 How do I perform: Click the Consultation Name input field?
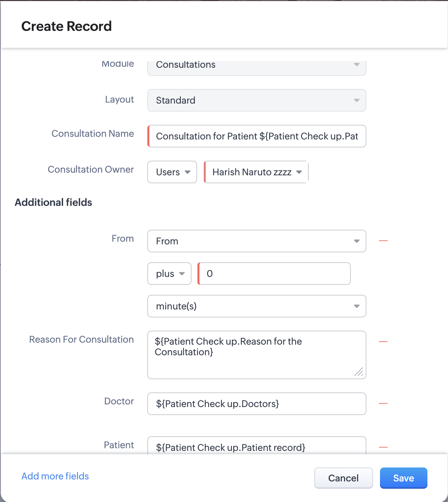(257, 136)
